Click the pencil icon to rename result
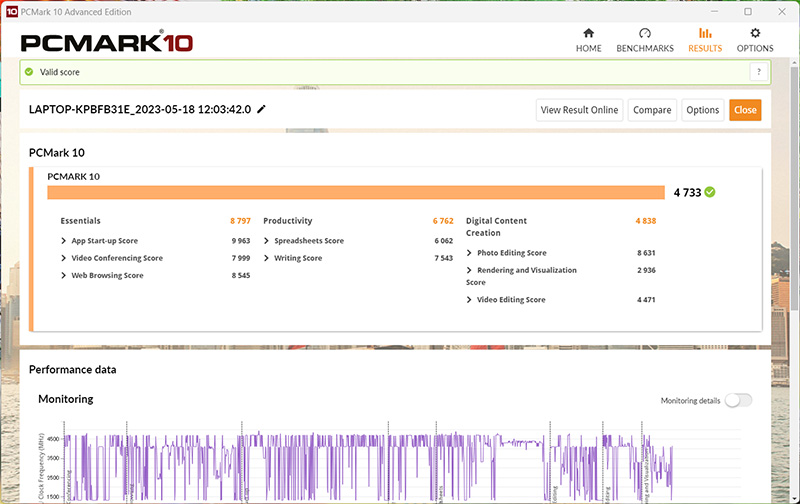 click(262, 109)
